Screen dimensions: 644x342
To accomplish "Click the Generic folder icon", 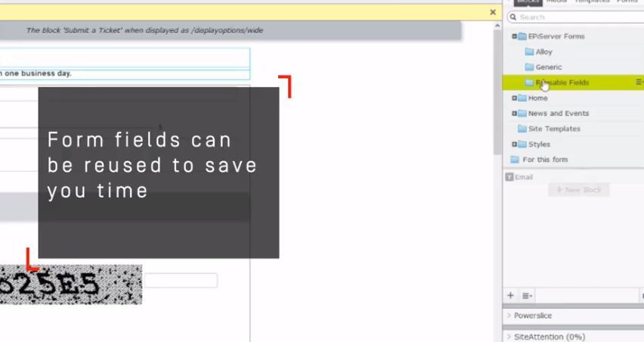I will [x=529, y=67].
